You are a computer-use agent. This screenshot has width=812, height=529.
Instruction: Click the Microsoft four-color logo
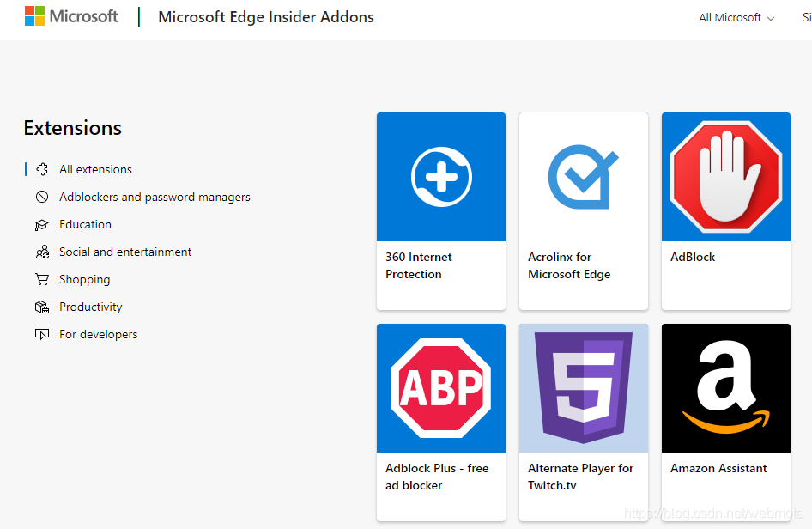click(34, 16)
